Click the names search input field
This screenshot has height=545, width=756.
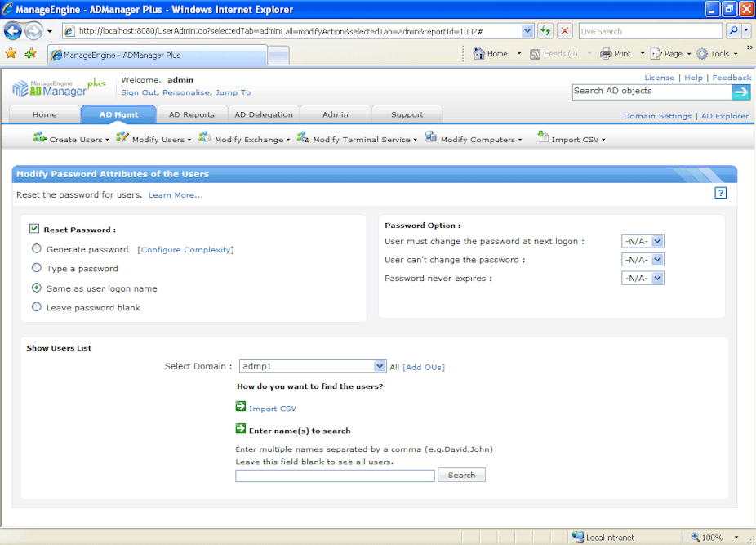(335, 476)
